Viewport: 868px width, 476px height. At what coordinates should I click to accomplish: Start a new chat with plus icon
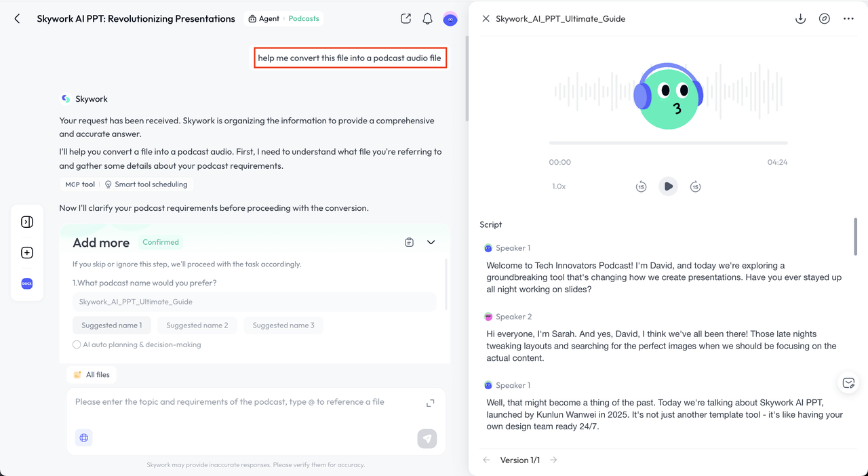[x=27, y=253]
